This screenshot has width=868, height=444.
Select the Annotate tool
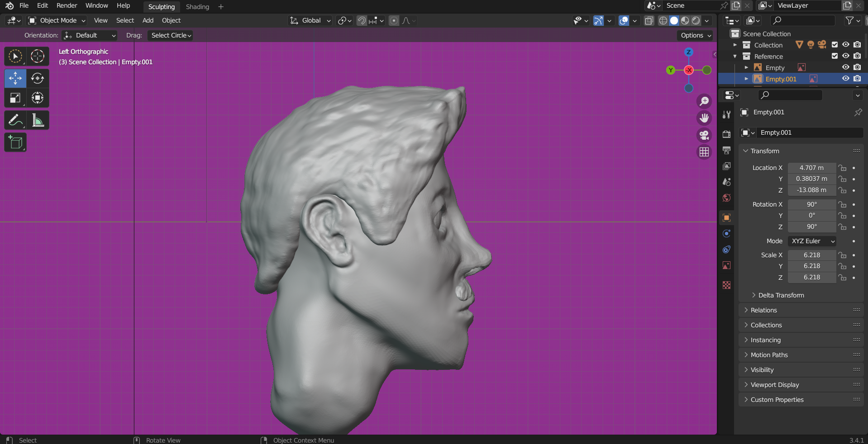pos(15,120)
